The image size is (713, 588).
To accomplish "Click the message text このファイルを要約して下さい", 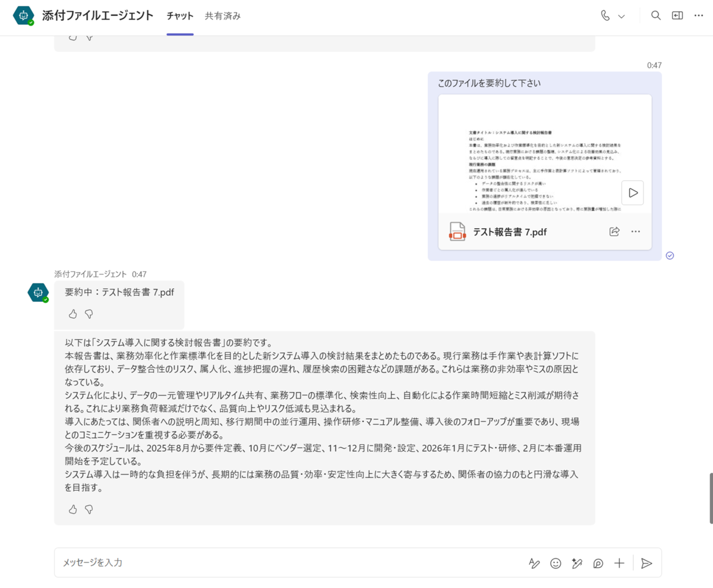I will tap(490, 83).
